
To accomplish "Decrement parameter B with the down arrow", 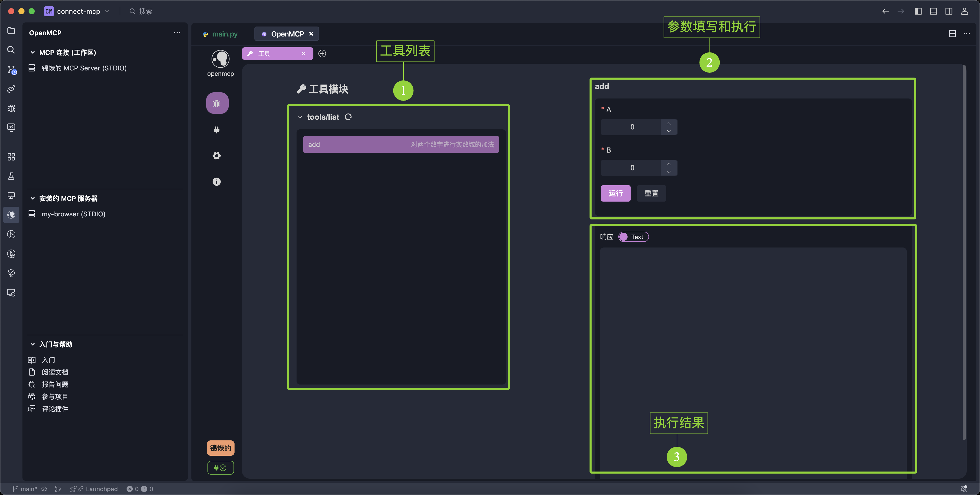I will [669, 172].
